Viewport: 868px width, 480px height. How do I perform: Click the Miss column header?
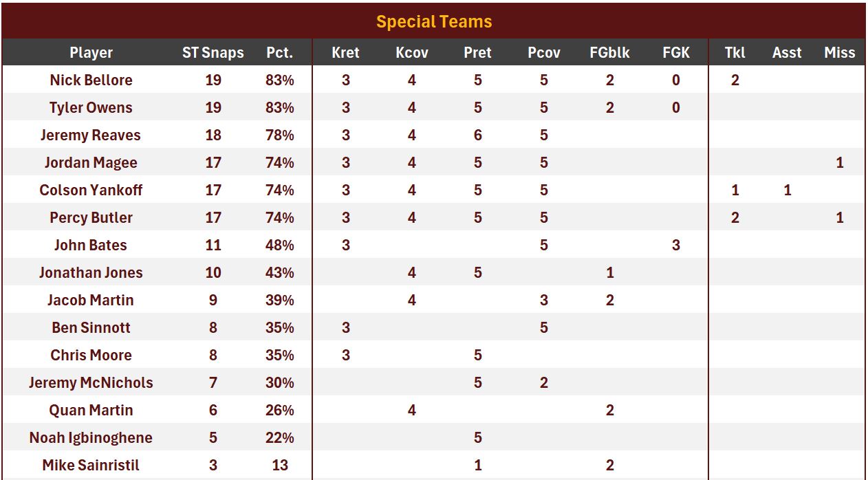(839, 52)
